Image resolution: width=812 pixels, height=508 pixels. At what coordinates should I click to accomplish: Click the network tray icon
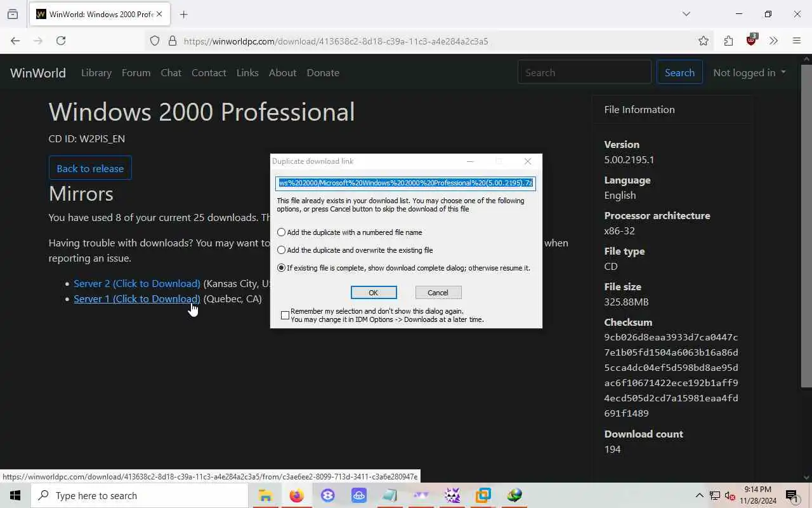click(715, 495)
